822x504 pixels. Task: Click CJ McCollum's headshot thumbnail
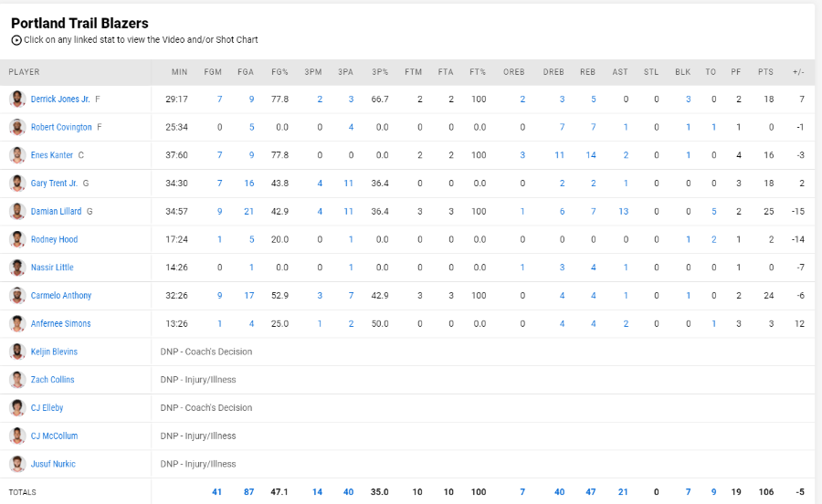17,436
